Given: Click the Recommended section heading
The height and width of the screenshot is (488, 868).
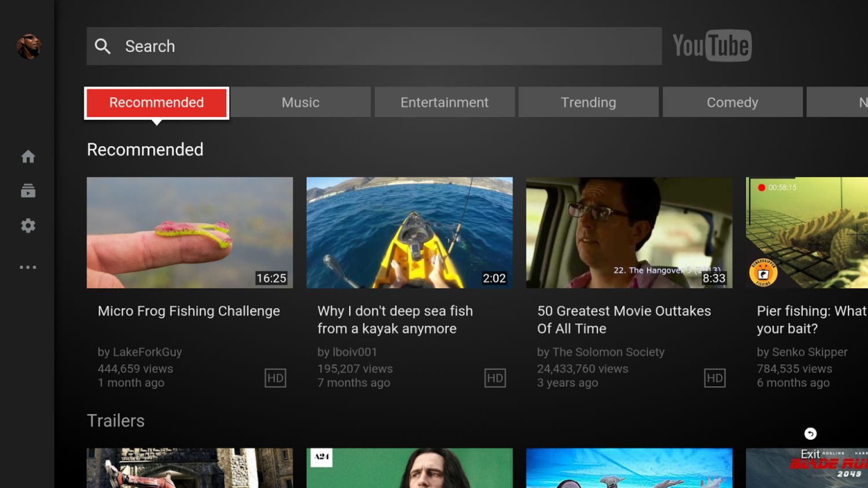Looking at the screenshot, I should [x=145, y=149].
